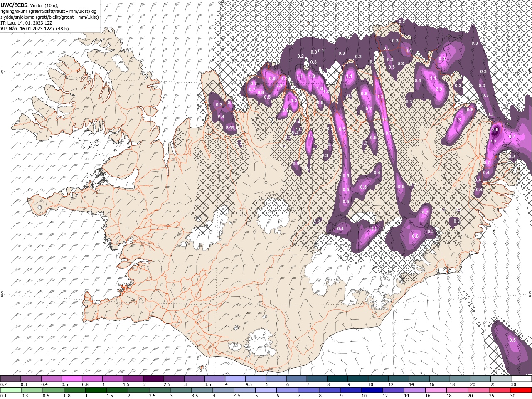Screen dimensions: 532x399
Task: Click the 1.7 value below the 2.8 label
Action: coord(494,142)
